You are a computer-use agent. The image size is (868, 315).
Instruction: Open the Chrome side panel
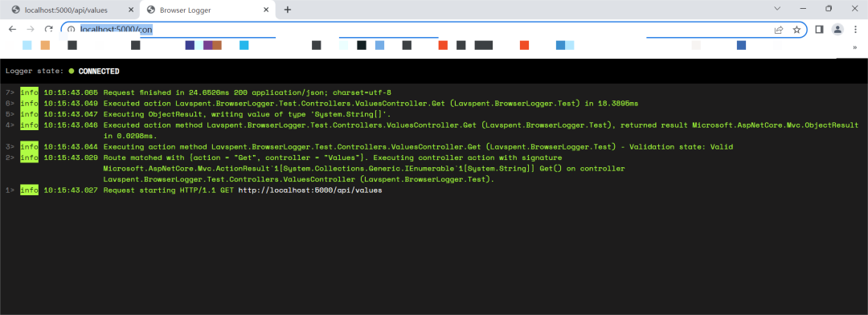(820, 30)
